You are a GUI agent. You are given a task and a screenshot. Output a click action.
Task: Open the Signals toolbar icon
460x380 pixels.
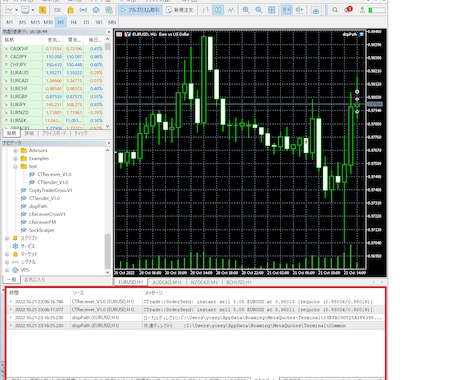[x=83, y=10]
